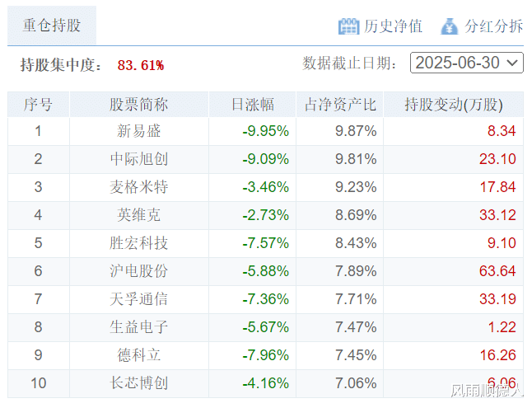
Task: Open stock 天孚通信
Action: point(139,299)
